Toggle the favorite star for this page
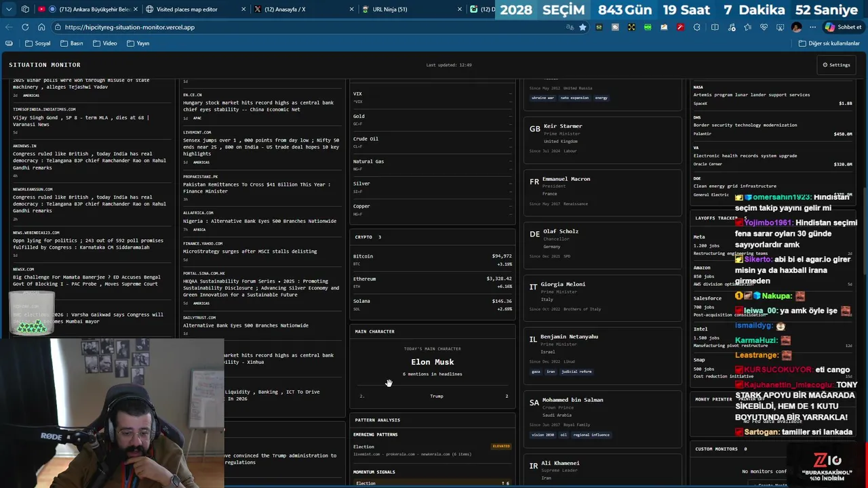The width and height of the screenshot is (868, 488). (583, 27)
